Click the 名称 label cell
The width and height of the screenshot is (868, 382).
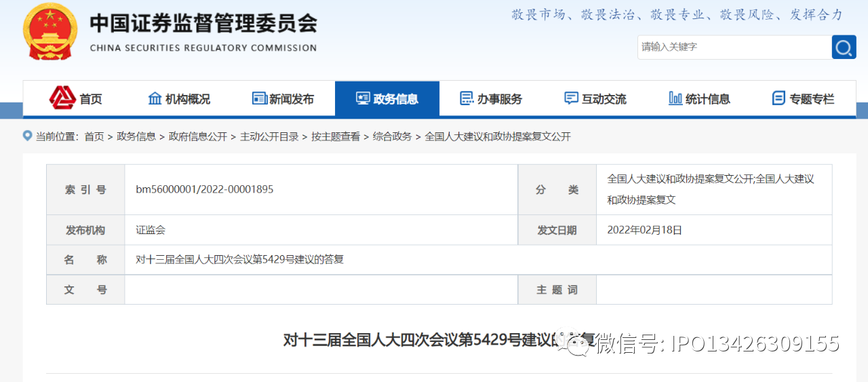click(x=85, y=259)
